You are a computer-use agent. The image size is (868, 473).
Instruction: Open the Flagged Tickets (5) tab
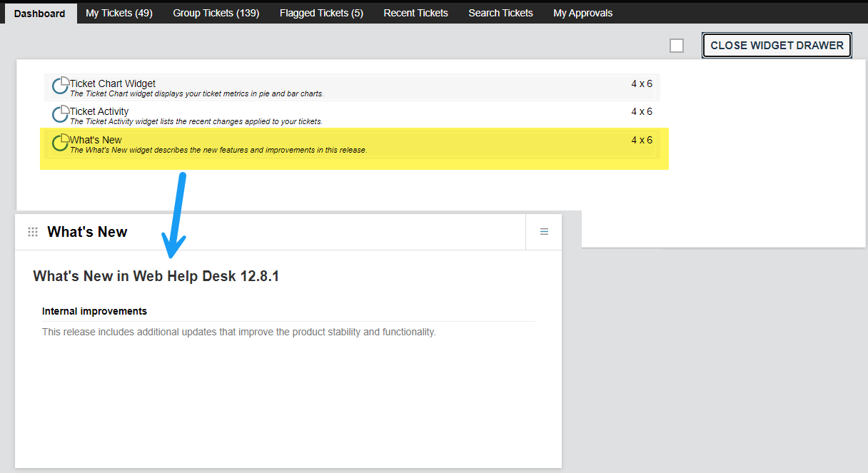pos(321,13)
